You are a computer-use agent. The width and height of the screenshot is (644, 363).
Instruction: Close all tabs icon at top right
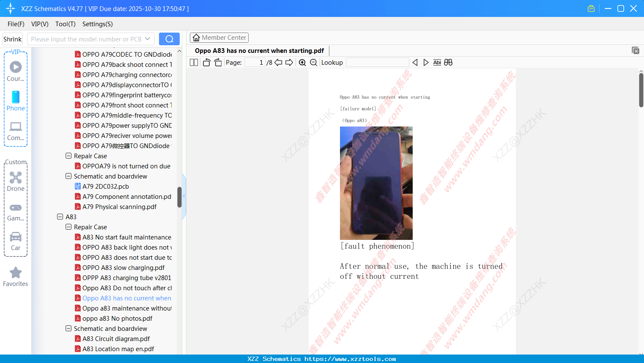coord(636,51)
